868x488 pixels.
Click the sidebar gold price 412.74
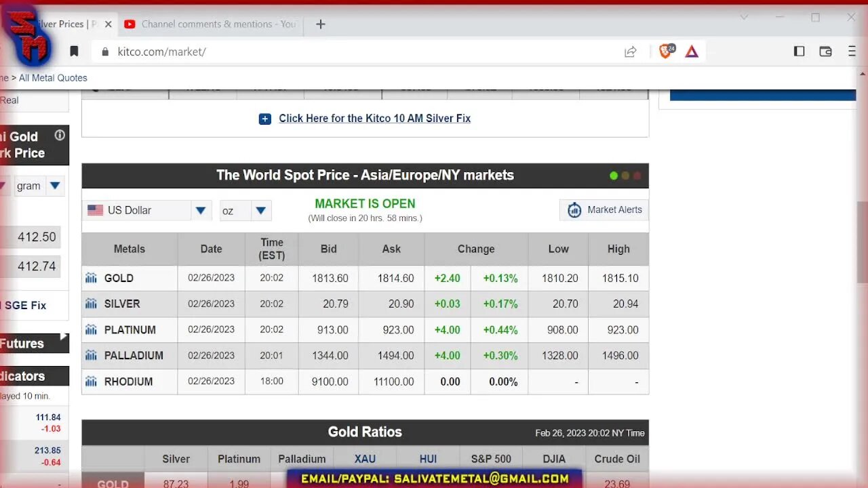click(x=37, y=266)
